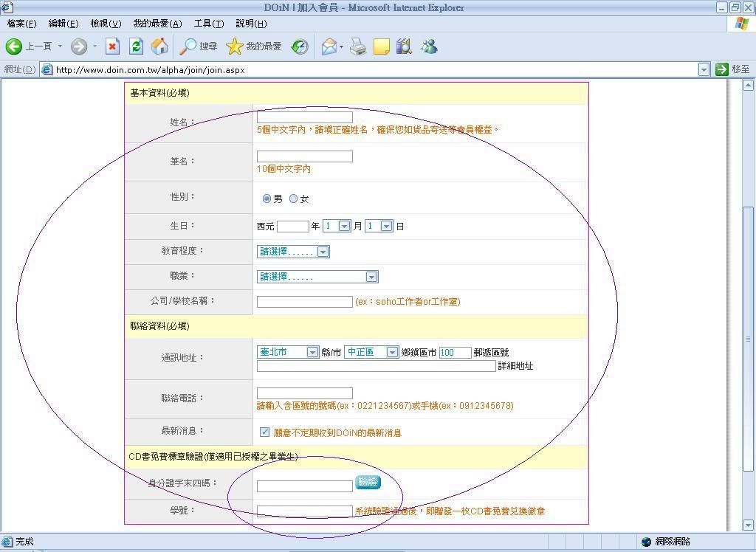Go to Home page icon
This screenshot has width=756, height=552.
pyautogui.click(x=159, y=46)
